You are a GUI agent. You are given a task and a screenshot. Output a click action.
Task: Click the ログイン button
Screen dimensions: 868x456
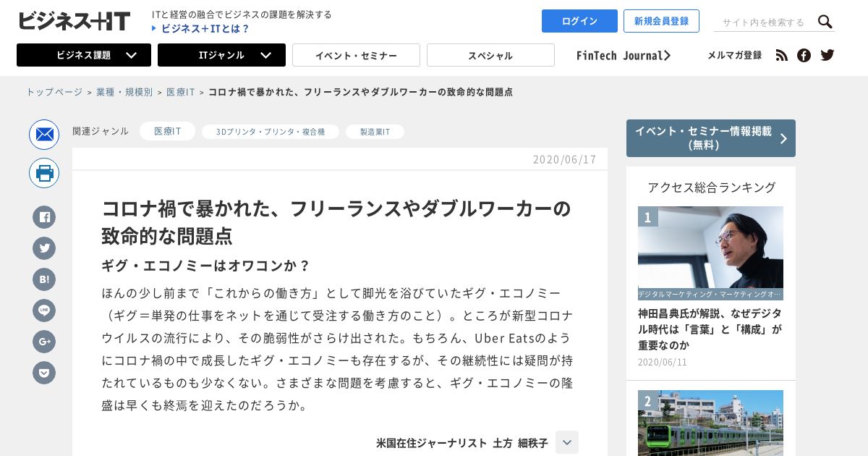tap(579, 21)
